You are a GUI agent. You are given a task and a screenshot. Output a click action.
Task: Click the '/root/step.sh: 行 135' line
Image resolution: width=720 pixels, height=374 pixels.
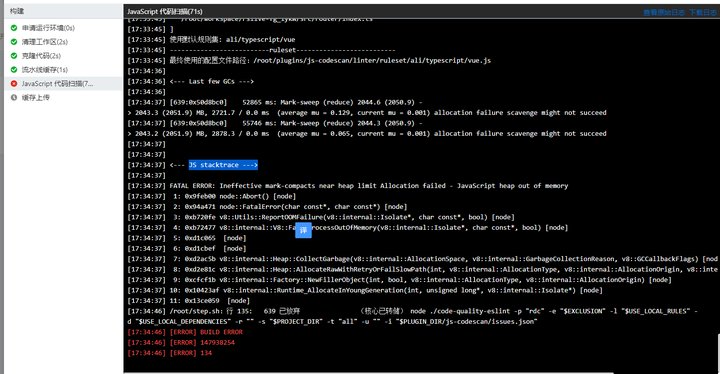[412, 317]
